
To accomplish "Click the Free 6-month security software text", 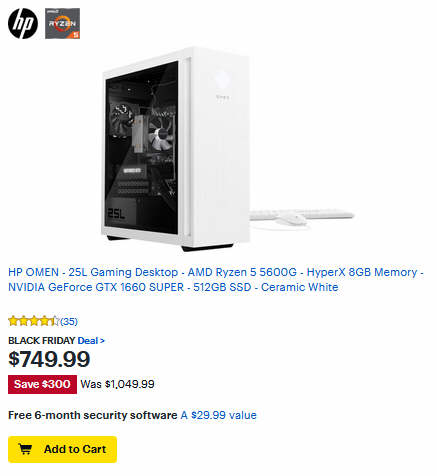I will click(x=93, y=415).
